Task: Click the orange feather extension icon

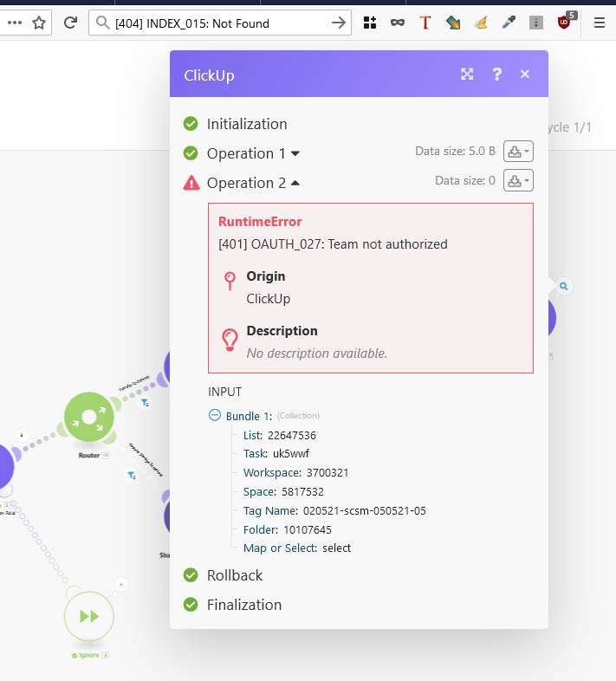Action: pos(481,23)
